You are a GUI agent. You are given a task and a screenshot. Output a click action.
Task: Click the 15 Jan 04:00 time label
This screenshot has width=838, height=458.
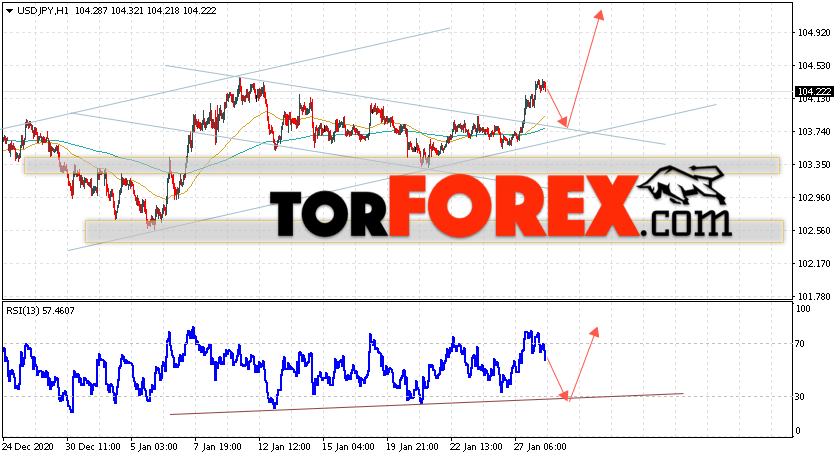click(348, 447)
